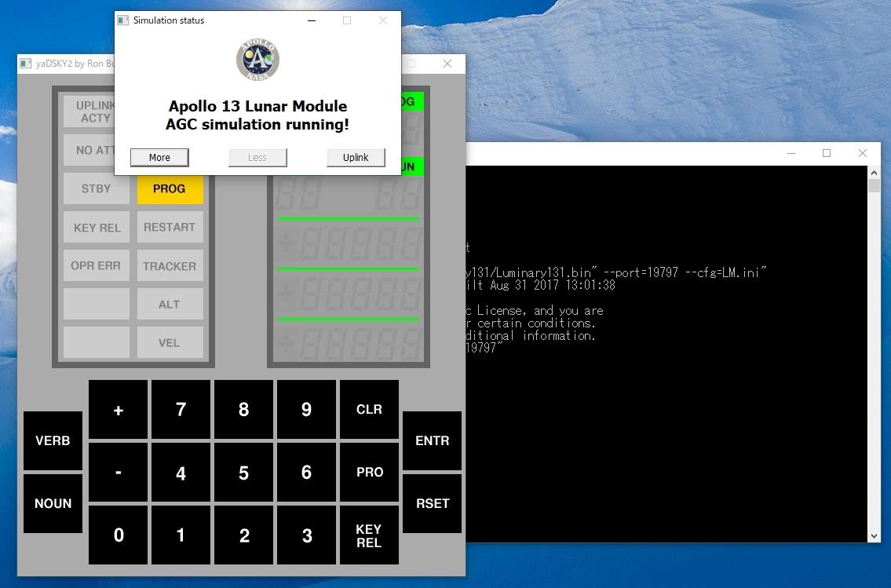Tap the minus sign key
891x588 pixels.
[119, 472]
